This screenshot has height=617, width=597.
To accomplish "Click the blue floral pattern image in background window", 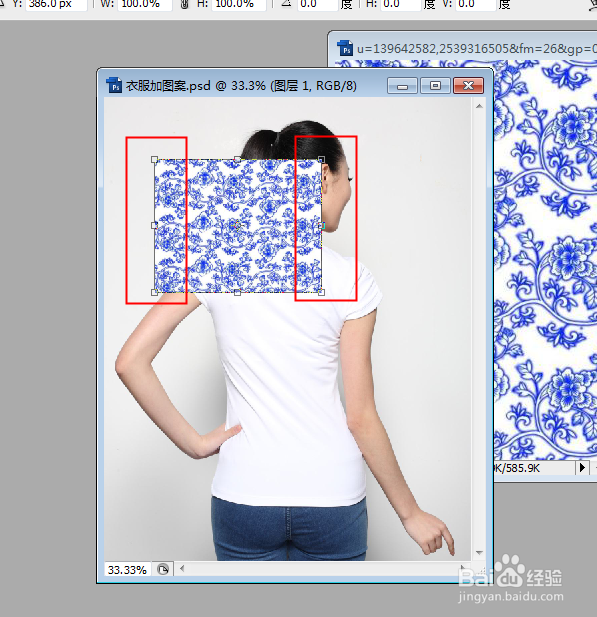I will [545, 260].
